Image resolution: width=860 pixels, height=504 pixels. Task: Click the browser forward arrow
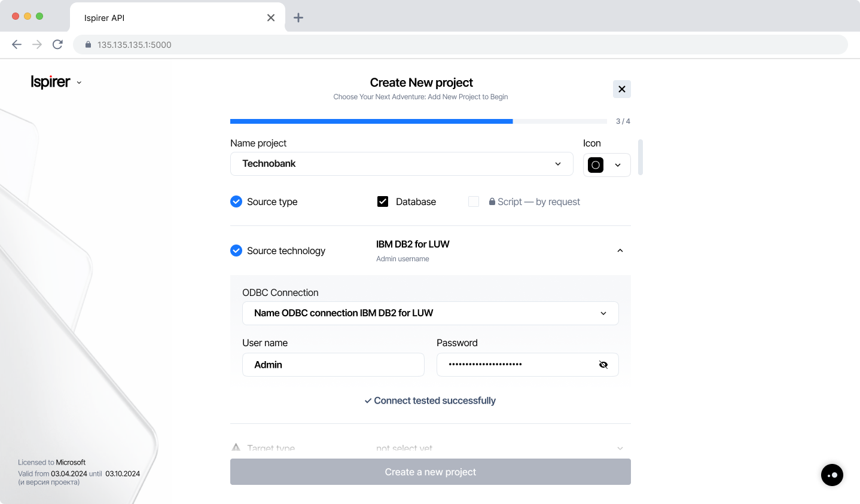[x=37, y=44]
